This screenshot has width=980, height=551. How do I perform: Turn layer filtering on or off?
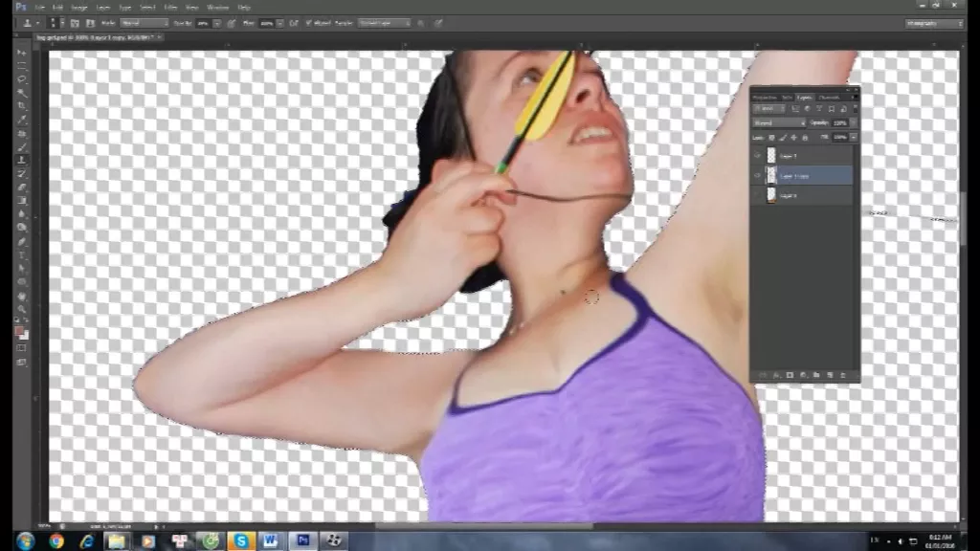pyautogui.click(x=855, y=109)
